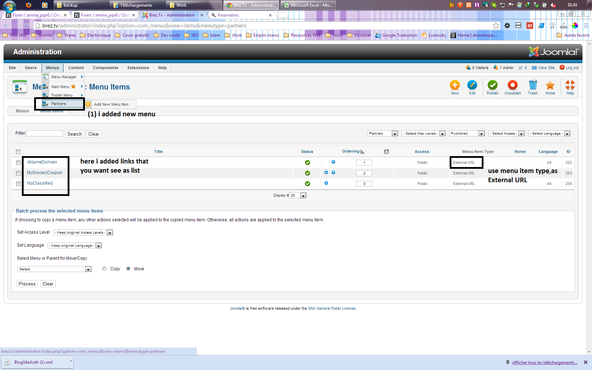This screenshot has width=592, height=370.
Task: Toggle published status of MyGroceryCoupon row
Action: (307, 173)
